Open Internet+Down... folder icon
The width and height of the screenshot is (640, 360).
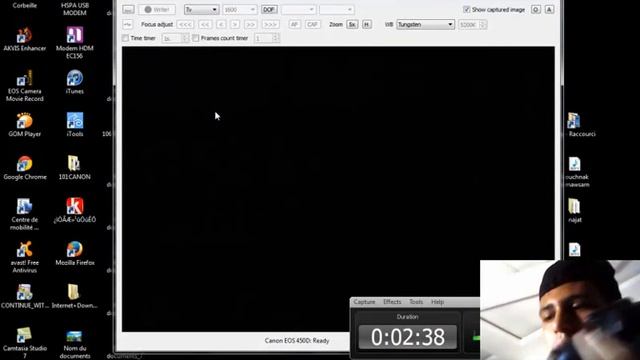(75, 296)
